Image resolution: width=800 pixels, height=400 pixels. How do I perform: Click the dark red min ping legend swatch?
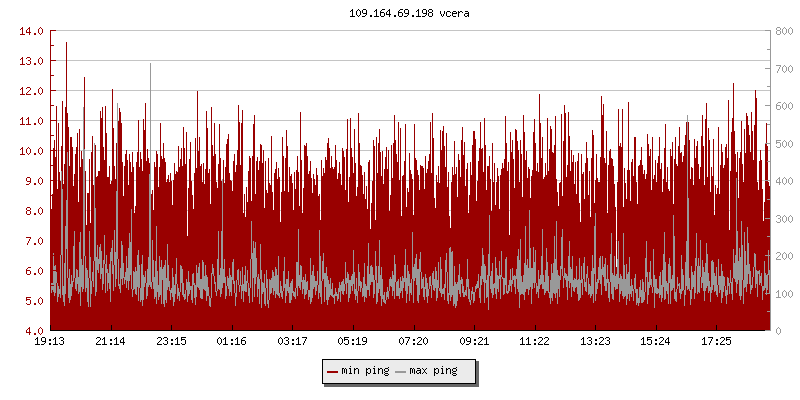click(x=333, y=372)
